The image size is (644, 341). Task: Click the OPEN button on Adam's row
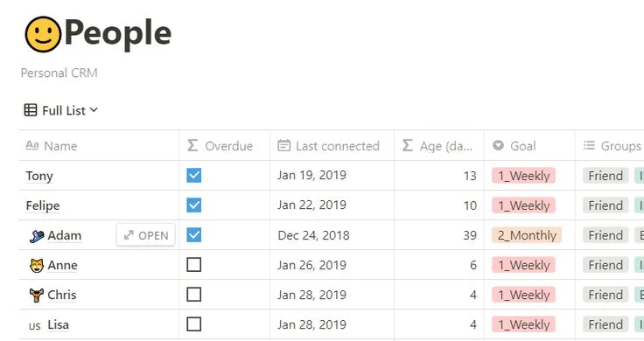point(146,235)
